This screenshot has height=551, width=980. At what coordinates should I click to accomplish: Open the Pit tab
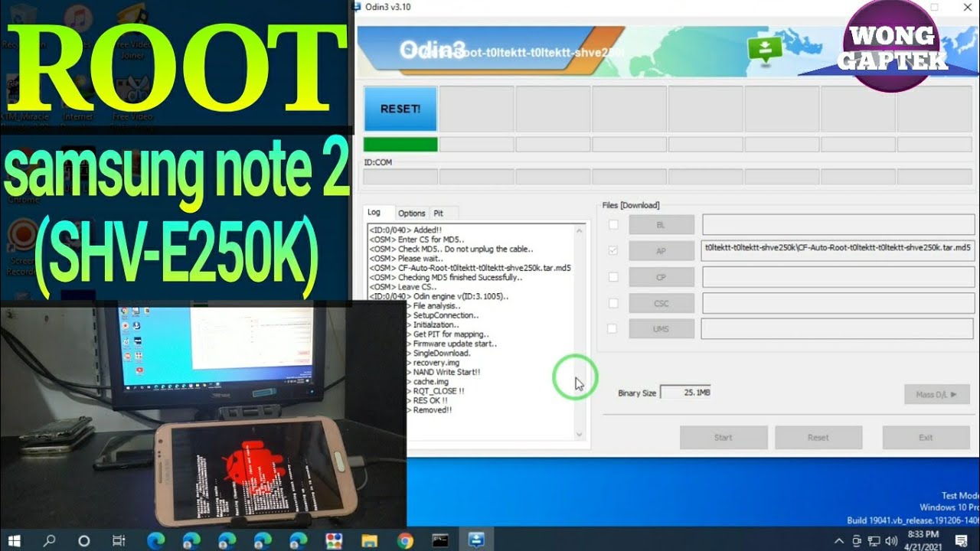click(439, 214)
